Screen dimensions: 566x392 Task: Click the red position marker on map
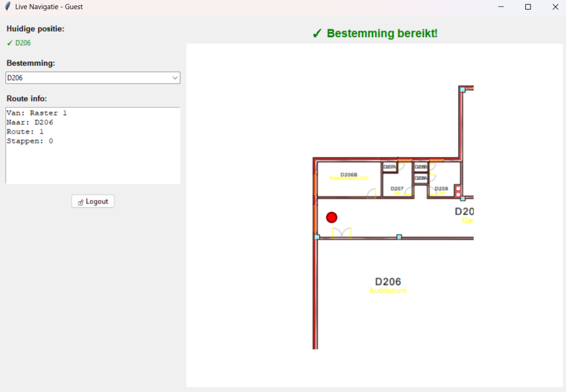pos(332,217)
